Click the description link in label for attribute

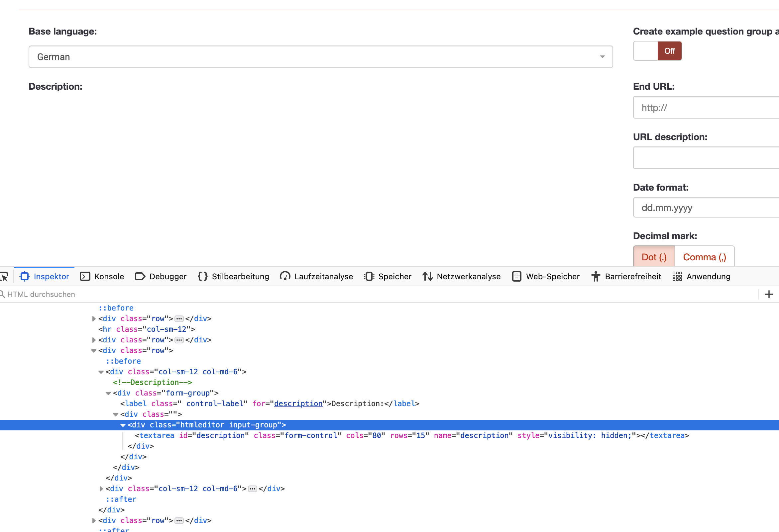click(x=298, y=404)
